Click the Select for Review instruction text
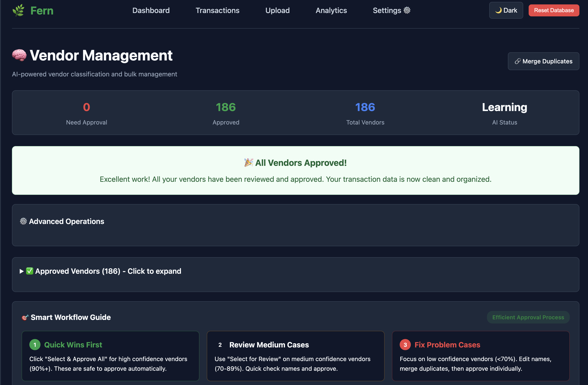588x385 pixels. pyautogui.click(x=293, y=364)
